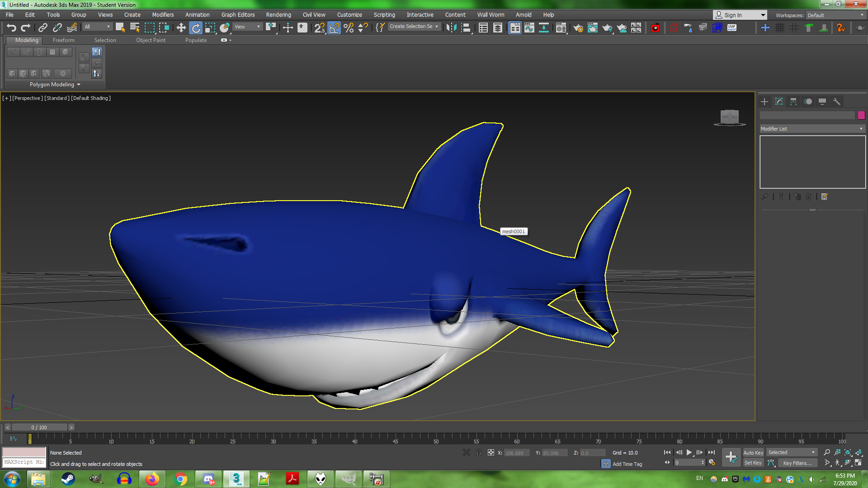Toggle the Selection Lock padlock
Image resolution: width=868 pixels, height=488 pixels.
[479, 452]
